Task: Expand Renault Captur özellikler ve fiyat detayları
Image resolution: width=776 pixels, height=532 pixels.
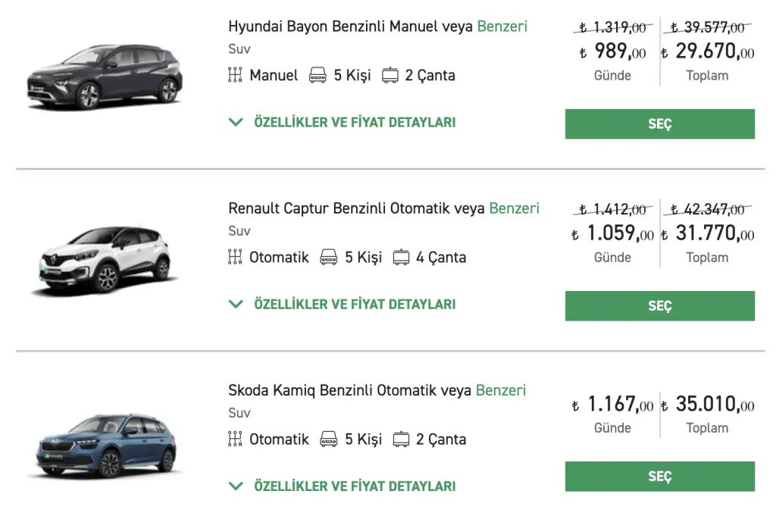Action: pyautogui.click(x=343, y=304)
